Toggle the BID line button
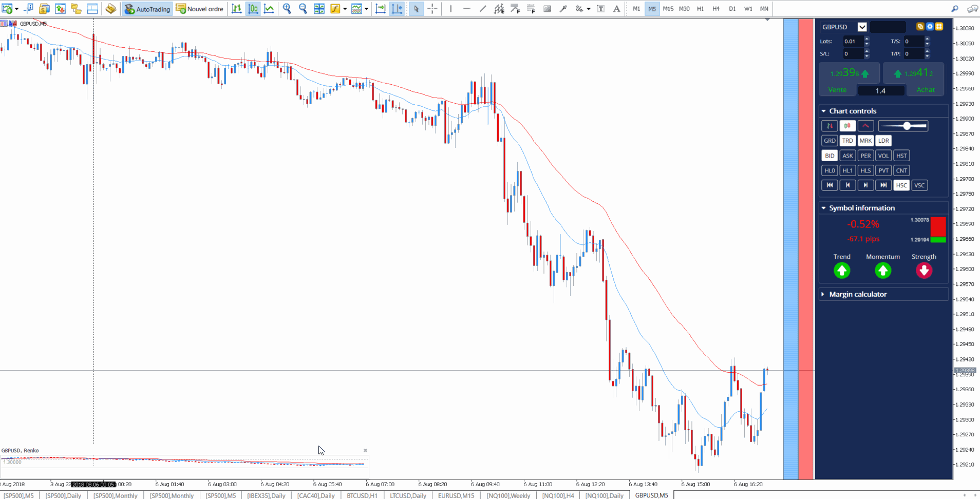Viewport: 980px width, 499px height. 830,156
